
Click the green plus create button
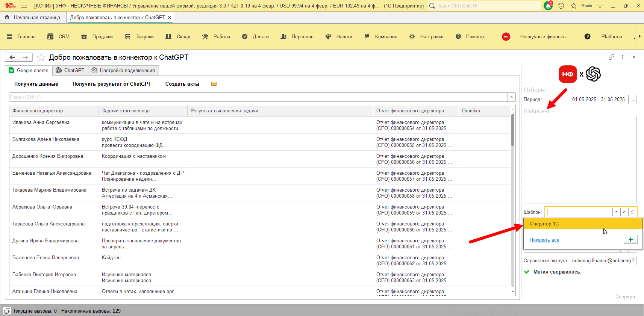(630, 240)
